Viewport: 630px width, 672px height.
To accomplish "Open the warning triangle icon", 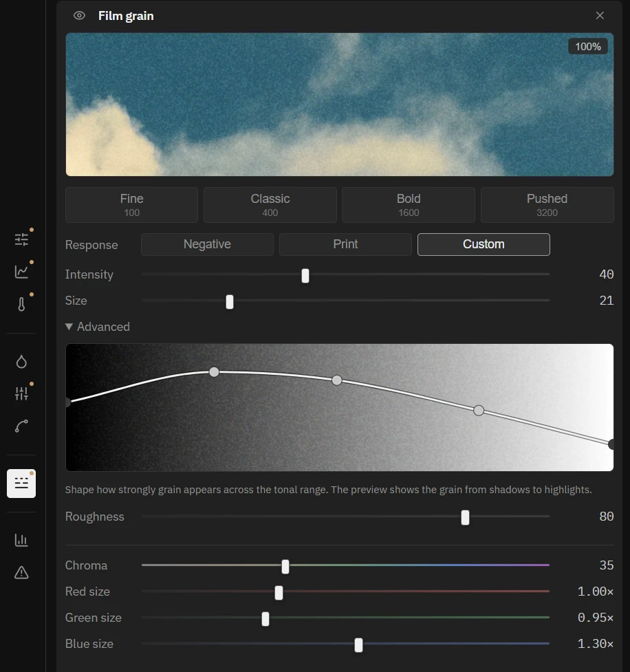I will (x=21, y=572).
